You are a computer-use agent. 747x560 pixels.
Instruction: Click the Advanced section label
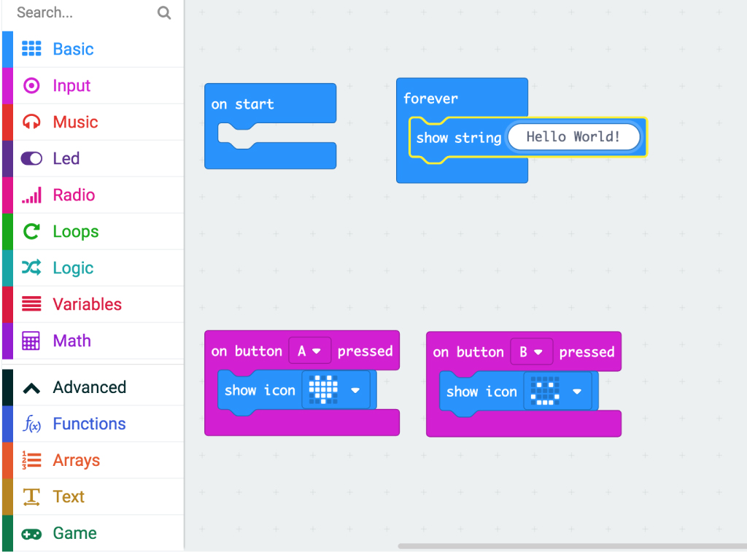[90, 387]
